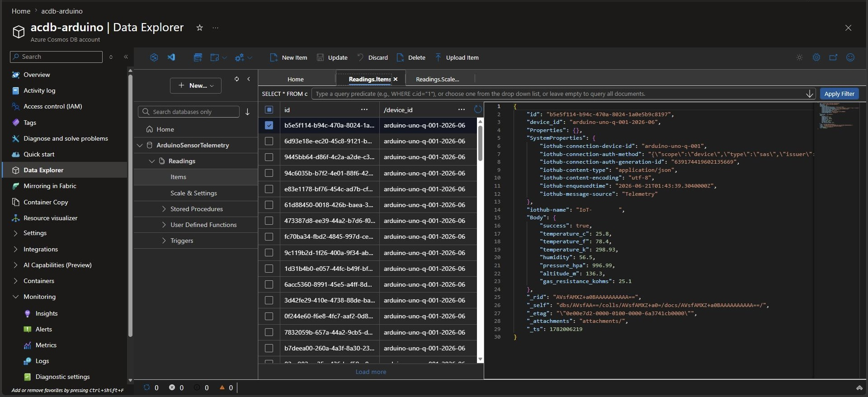The image size is (868, 397).
Task: Open Alerts under Monitoring
Action: (44, 329)
